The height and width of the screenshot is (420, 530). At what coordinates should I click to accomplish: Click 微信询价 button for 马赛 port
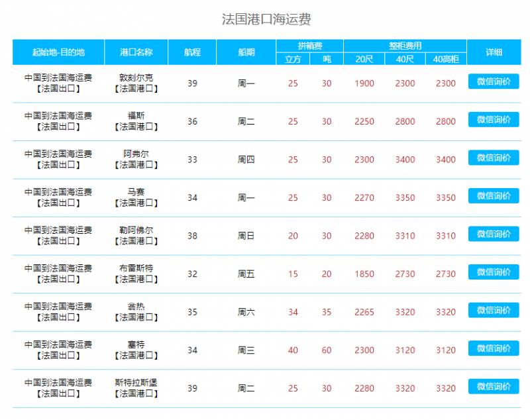[x=494, y=195]
